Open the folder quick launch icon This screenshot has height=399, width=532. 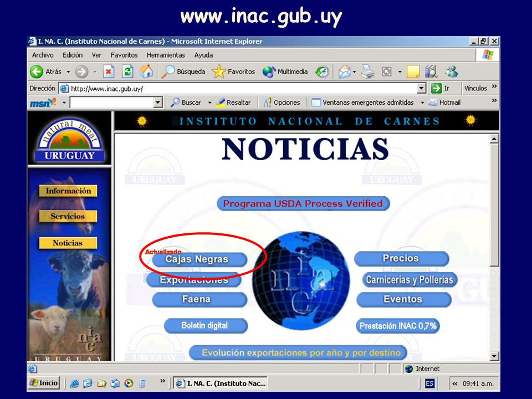[101, 383]
